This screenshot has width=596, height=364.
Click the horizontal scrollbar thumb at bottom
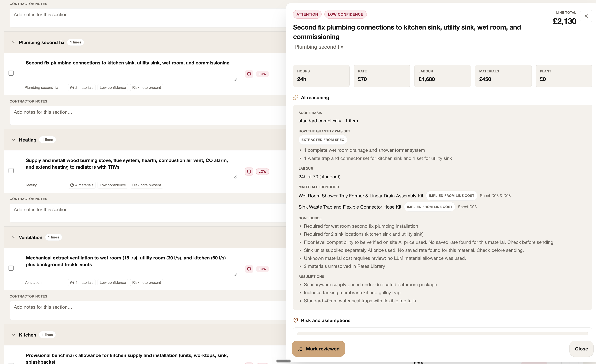(283, 361)
